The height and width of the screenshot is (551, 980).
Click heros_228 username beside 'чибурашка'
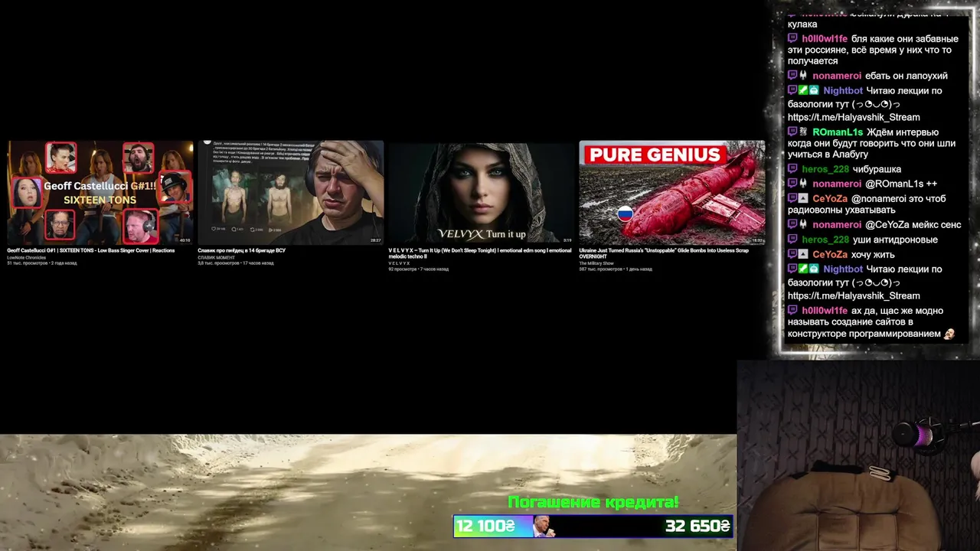[825, 169]
